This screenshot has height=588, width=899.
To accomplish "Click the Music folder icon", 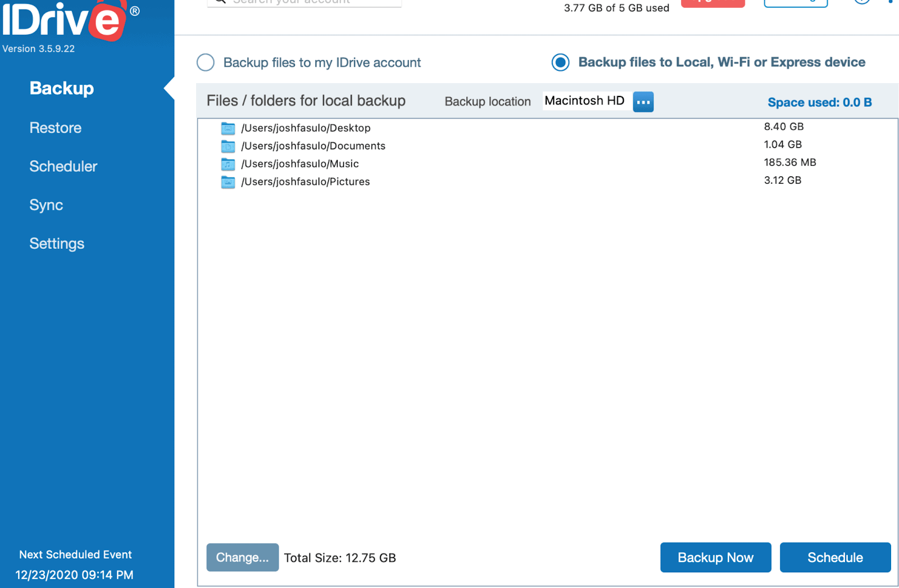I will 228,165.
